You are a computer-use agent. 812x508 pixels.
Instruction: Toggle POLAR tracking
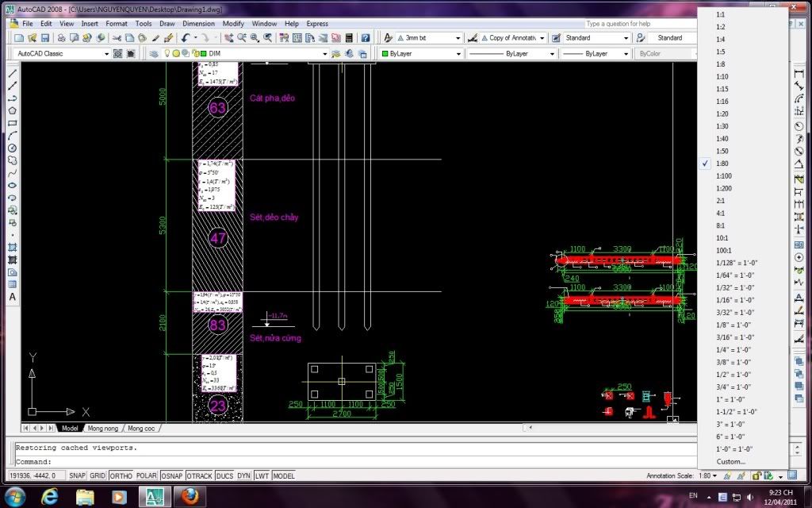tap(147, 476)
